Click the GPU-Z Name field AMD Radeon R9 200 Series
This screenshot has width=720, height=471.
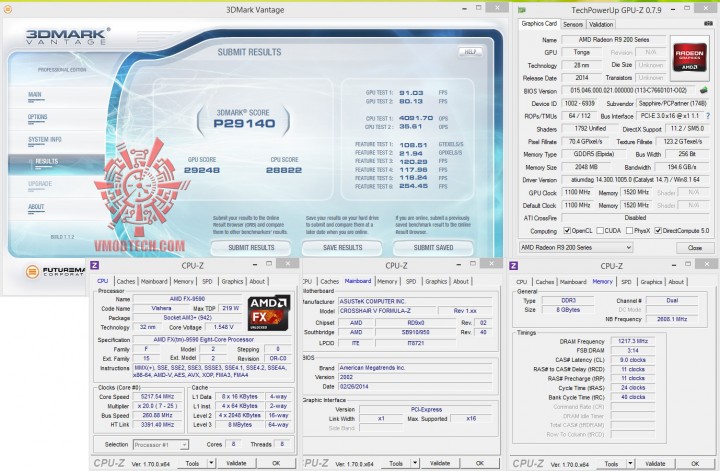613,40
